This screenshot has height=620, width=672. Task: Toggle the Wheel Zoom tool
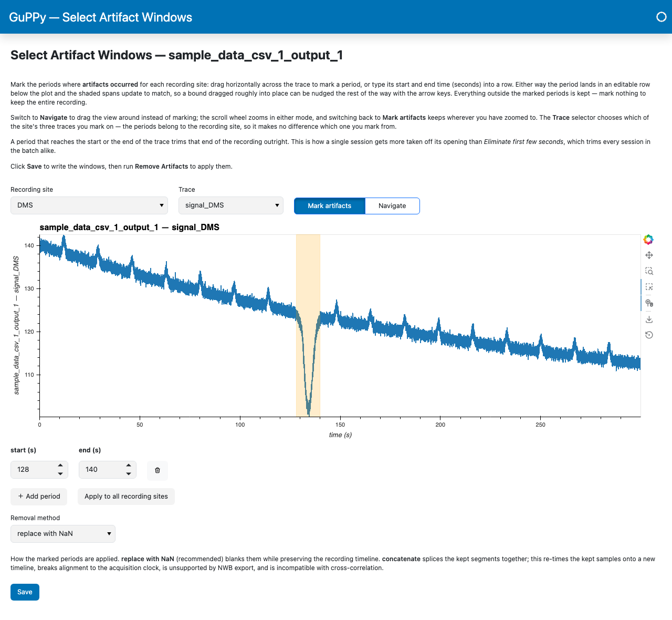point(649,303)
